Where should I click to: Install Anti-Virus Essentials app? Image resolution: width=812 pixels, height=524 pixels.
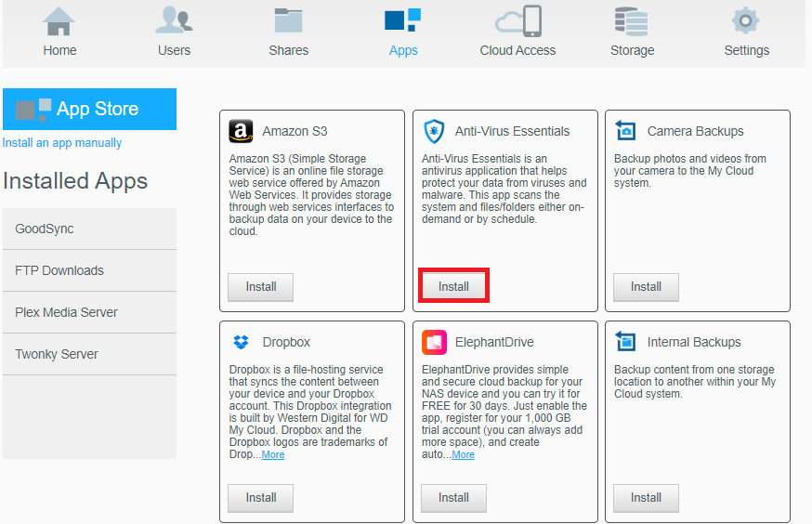(x=453, y=286)
